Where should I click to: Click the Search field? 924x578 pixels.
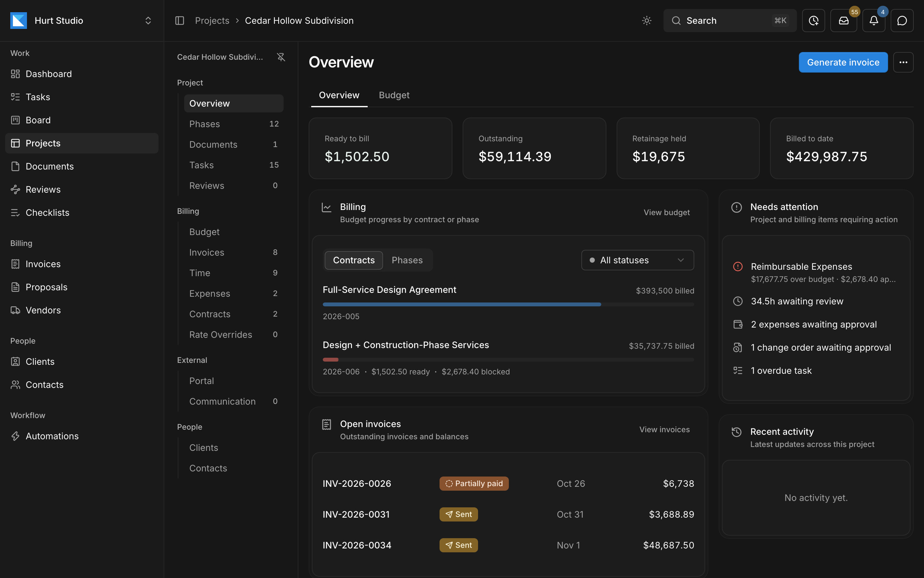click(x=730, y=21)
